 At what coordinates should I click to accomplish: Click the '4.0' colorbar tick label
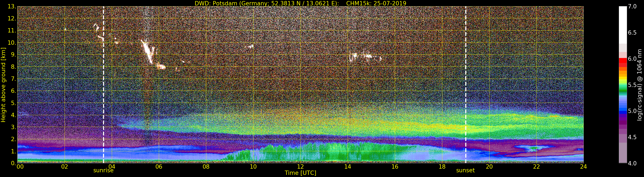(632, 163)
